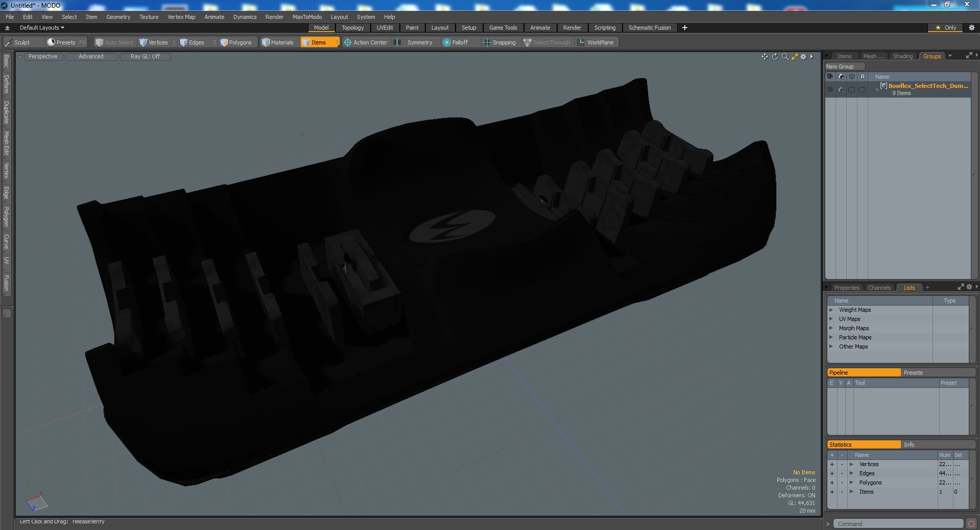980x530 pixels.
Task: Open Default Layouts dropdown
Action: pos(42,28)
